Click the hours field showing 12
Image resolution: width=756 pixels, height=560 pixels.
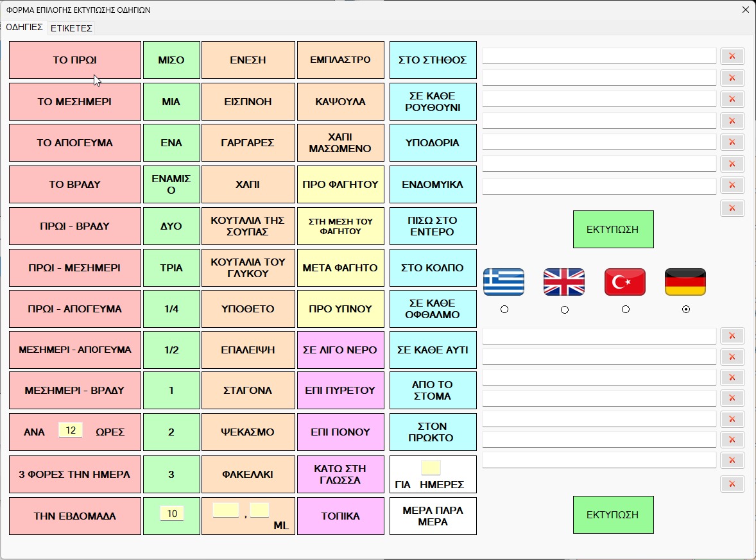tap(71, 430)
